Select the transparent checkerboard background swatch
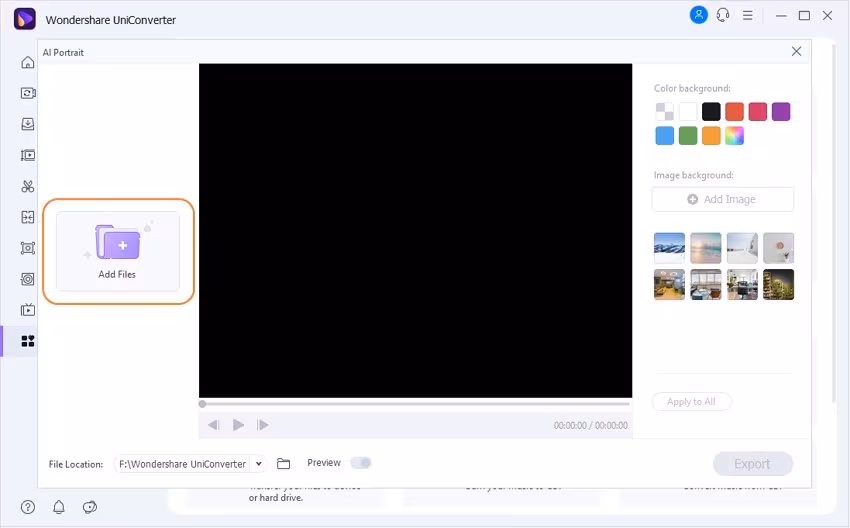Image resolution: width=850 pixels, height=528 pixels. 665,112
